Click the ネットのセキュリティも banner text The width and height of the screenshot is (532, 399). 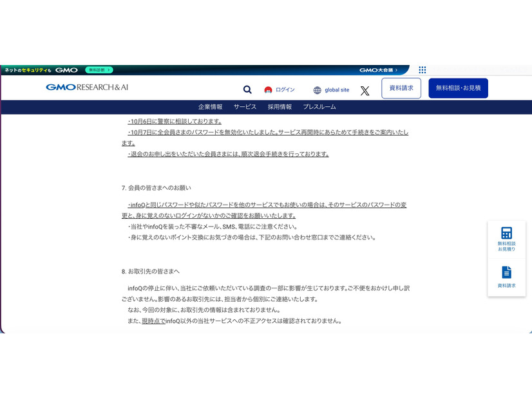pyautogui.click(x=28, y=70)
